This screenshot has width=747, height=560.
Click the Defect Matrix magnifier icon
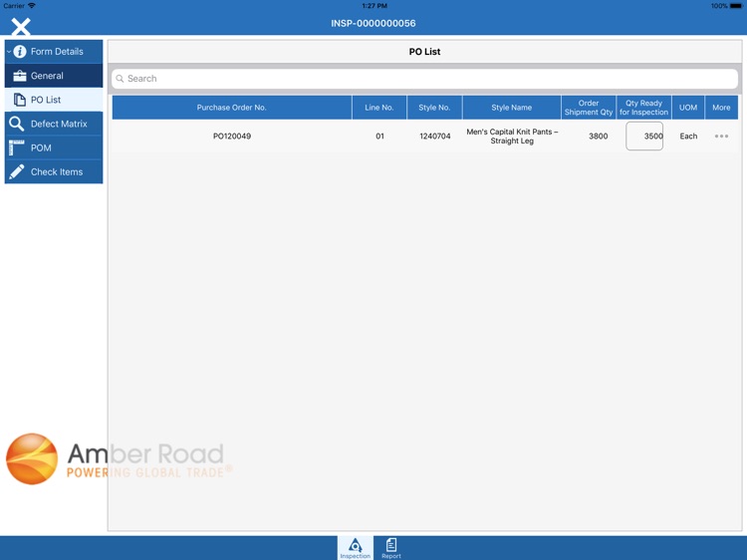click(17, 124)
